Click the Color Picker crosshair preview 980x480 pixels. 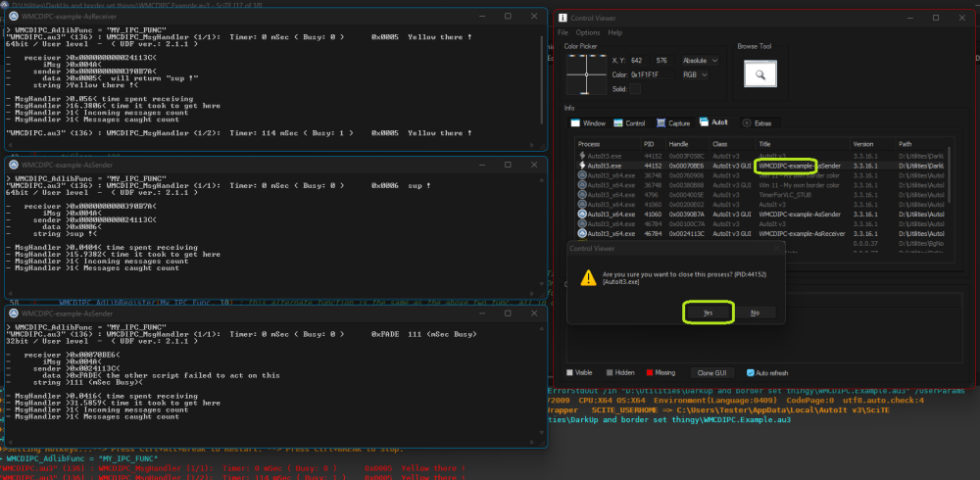[x=586, y=74]
